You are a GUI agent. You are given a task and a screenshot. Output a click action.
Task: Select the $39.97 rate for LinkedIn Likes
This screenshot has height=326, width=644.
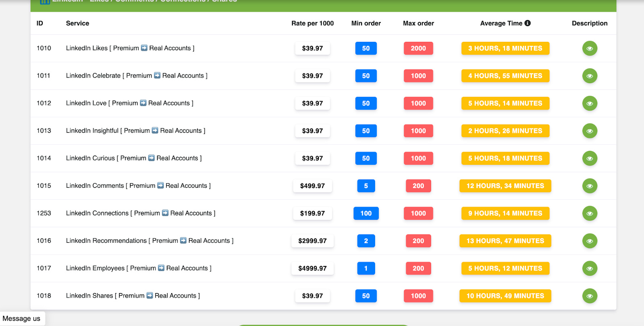click(312, 48)
